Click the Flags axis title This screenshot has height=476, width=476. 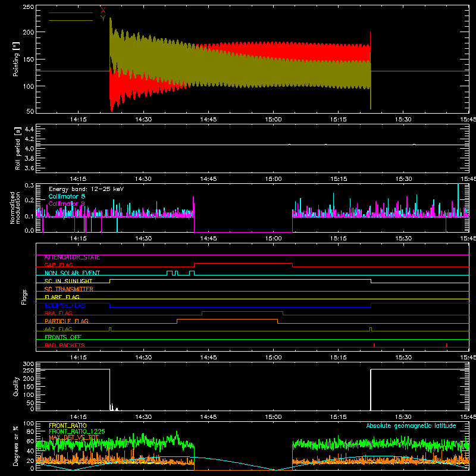pos(24,297)
